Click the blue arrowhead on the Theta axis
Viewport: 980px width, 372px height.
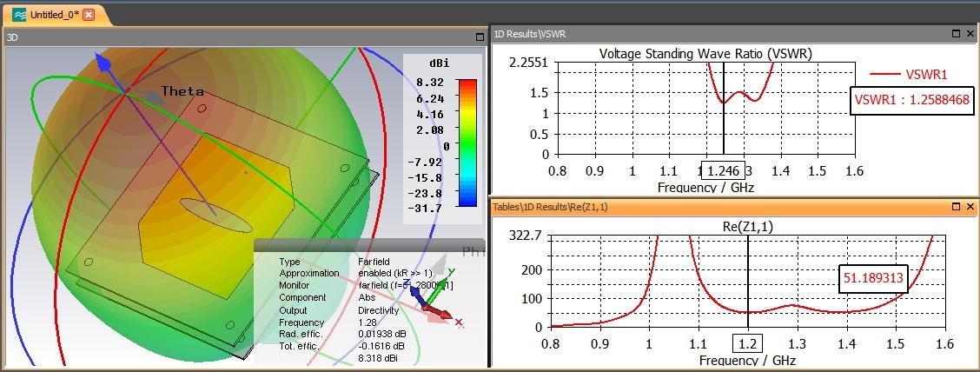(x=102, y=61)
